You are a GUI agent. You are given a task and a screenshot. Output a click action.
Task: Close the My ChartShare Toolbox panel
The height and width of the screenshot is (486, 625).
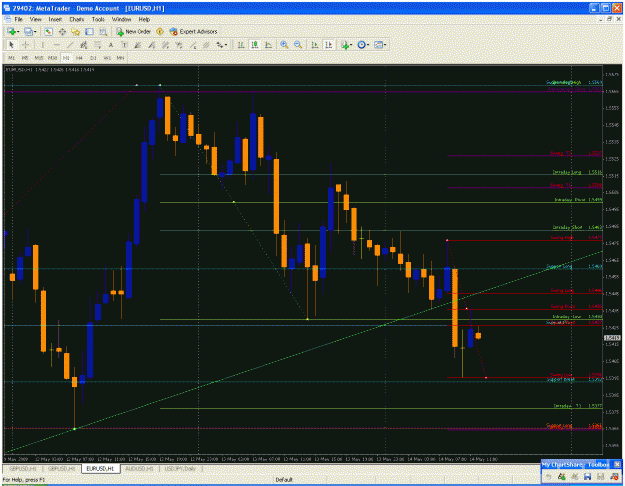click(617, 464)
